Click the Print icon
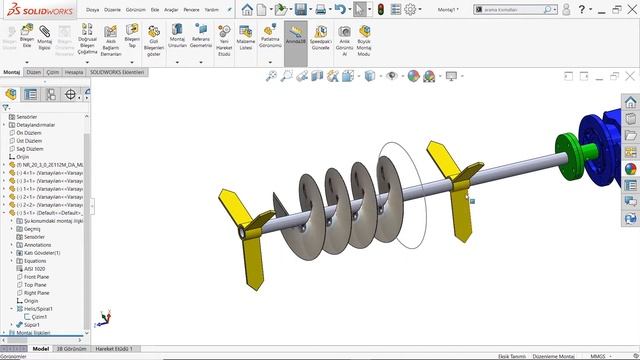 [x=321, y=9]
